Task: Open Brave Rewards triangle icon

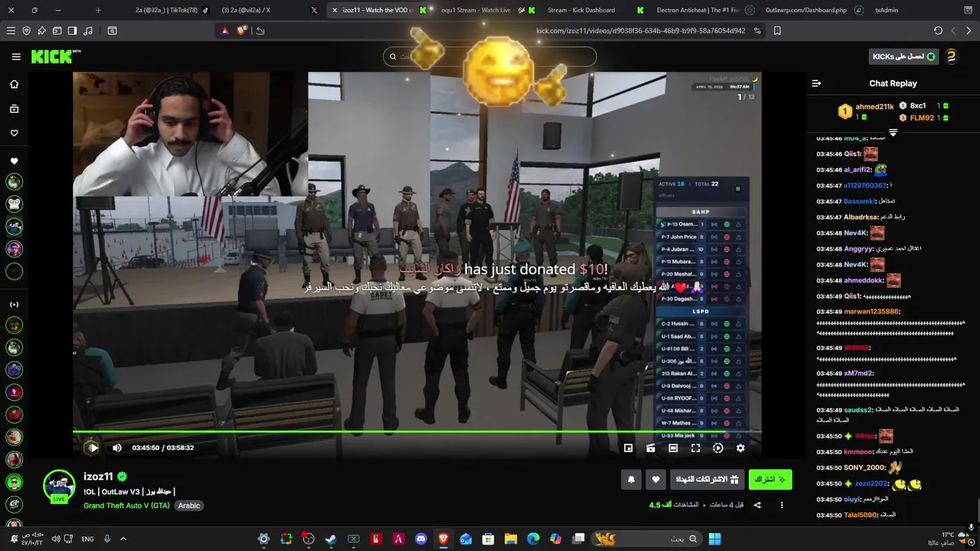Action: (225, 31)
